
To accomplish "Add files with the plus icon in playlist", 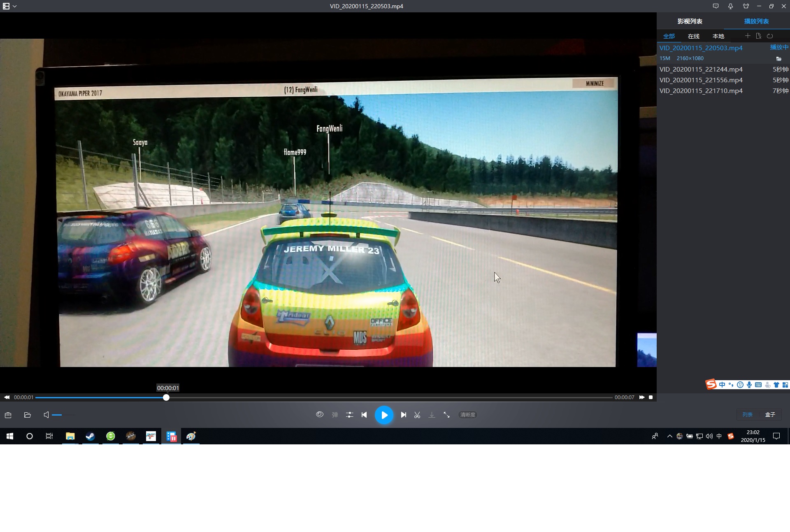I will tap(748, 36).
